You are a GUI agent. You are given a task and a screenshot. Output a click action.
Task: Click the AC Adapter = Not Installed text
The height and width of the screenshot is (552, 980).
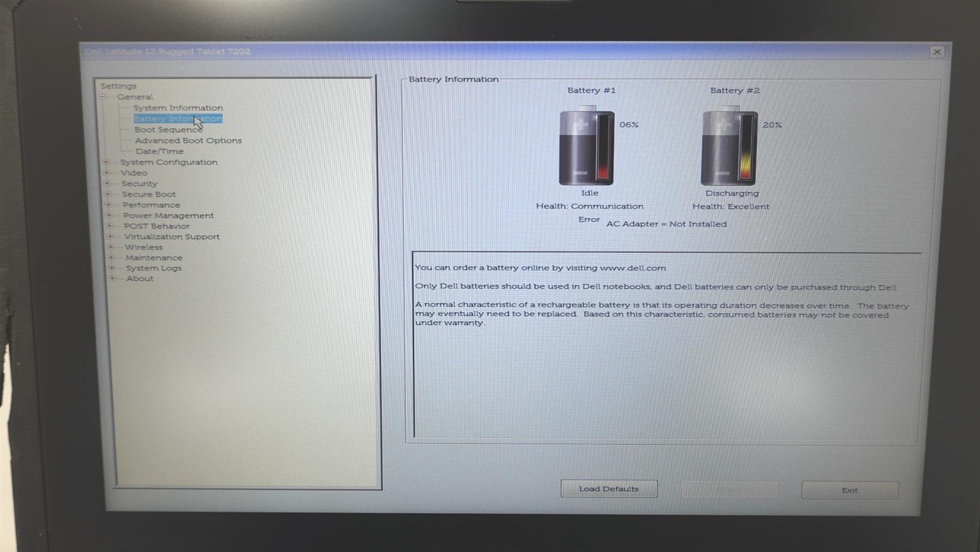[x=666, y=224]
